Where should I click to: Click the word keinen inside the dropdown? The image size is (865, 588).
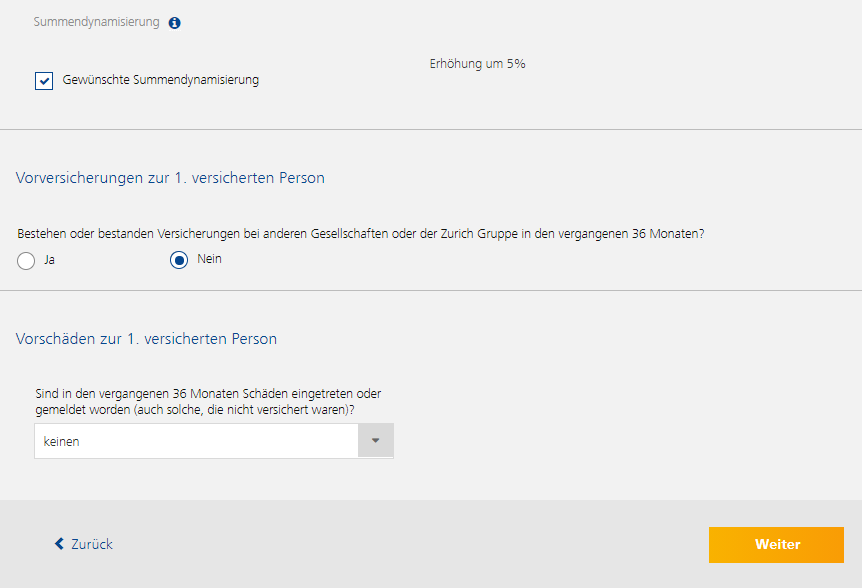tap(61, 442)
